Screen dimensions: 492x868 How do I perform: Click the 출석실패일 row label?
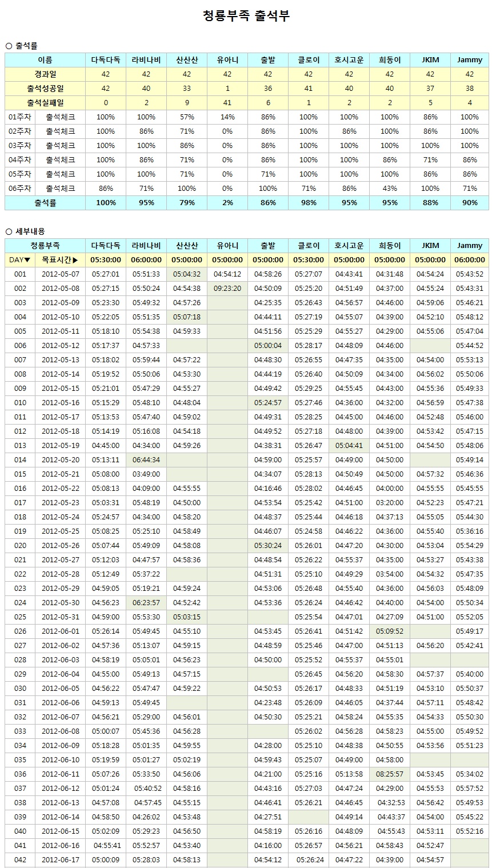click(45, 103)
